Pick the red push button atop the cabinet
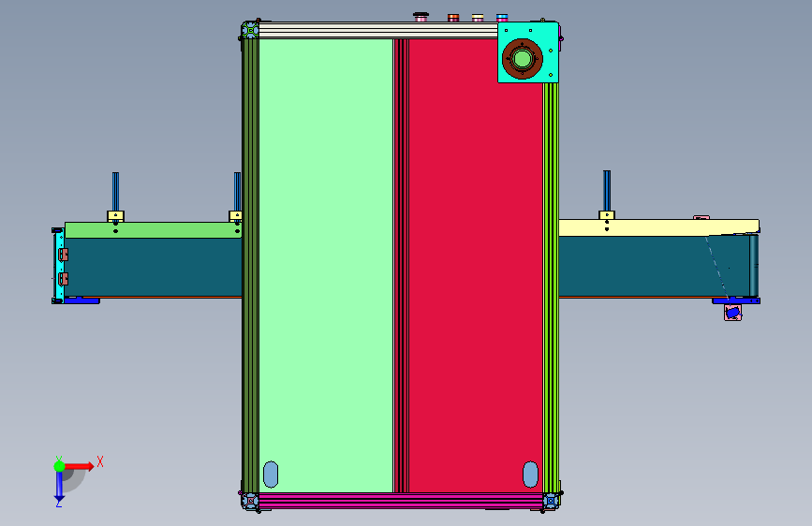 (453, 18)
